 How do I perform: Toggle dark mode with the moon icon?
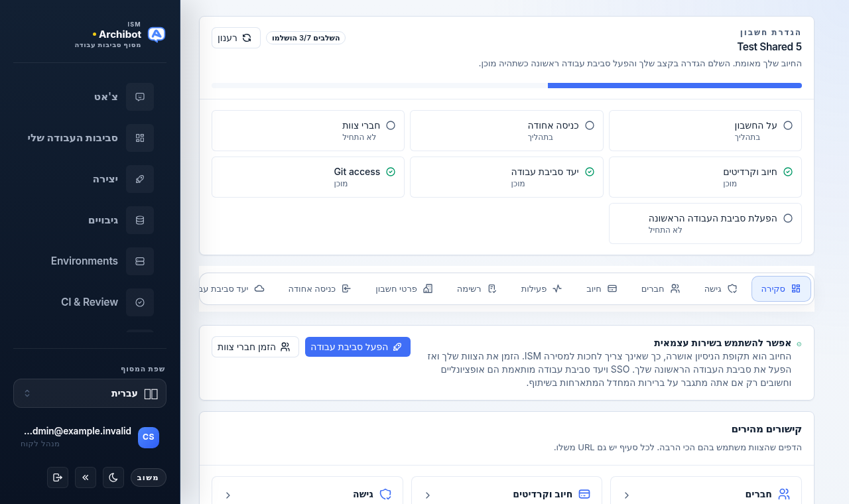coord(113,477)
